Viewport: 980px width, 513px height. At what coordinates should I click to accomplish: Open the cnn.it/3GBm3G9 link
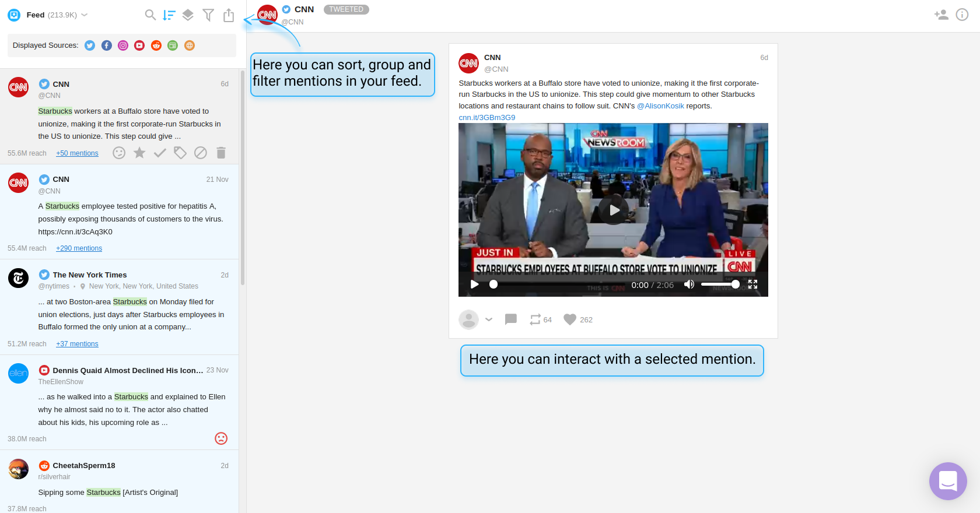click(x=487, y=118)
